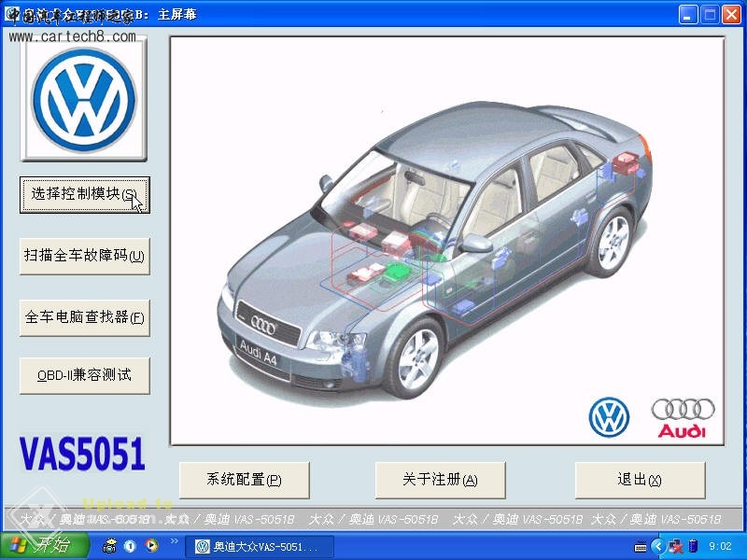Click the blue round quick launch icon
The image size is (747, 560).
130,546
